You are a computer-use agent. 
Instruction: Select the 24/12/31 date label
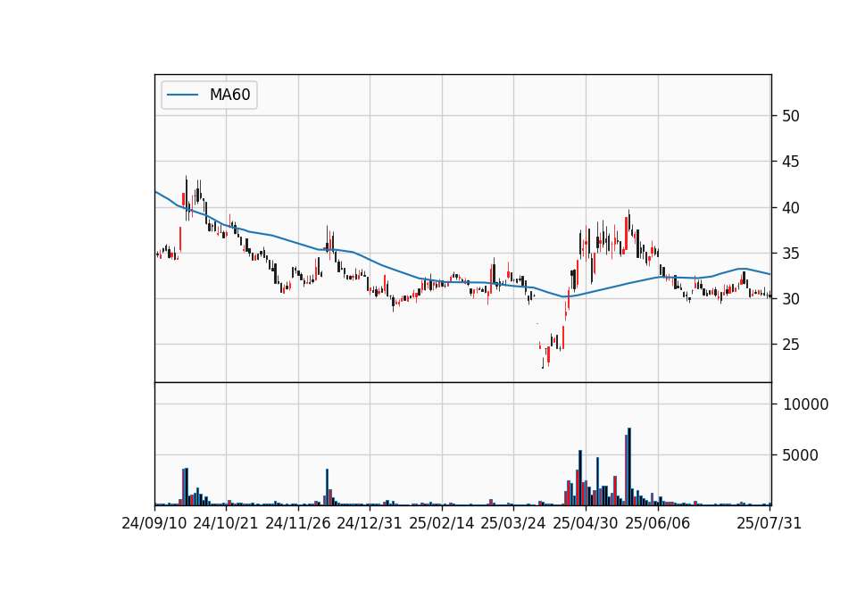(370, 523)
